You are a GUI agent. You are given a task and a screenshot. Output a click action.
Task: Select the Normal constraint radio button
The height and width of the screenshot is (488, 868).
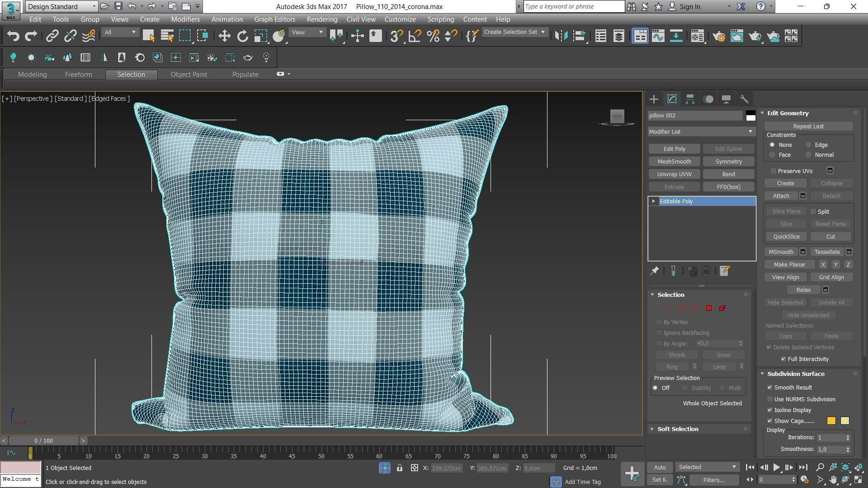pyautogui.click(x=808, y=155)
